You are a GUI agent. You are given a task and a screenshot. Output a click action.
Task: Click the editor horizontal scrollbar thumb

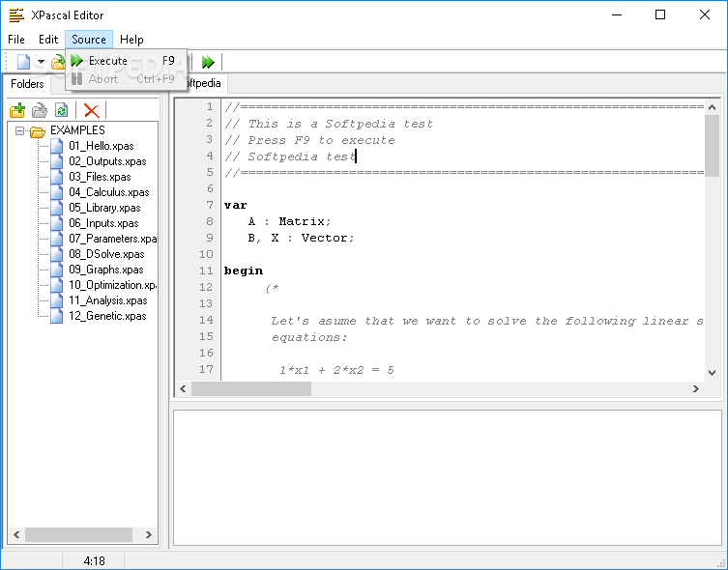tap(251, 388)
